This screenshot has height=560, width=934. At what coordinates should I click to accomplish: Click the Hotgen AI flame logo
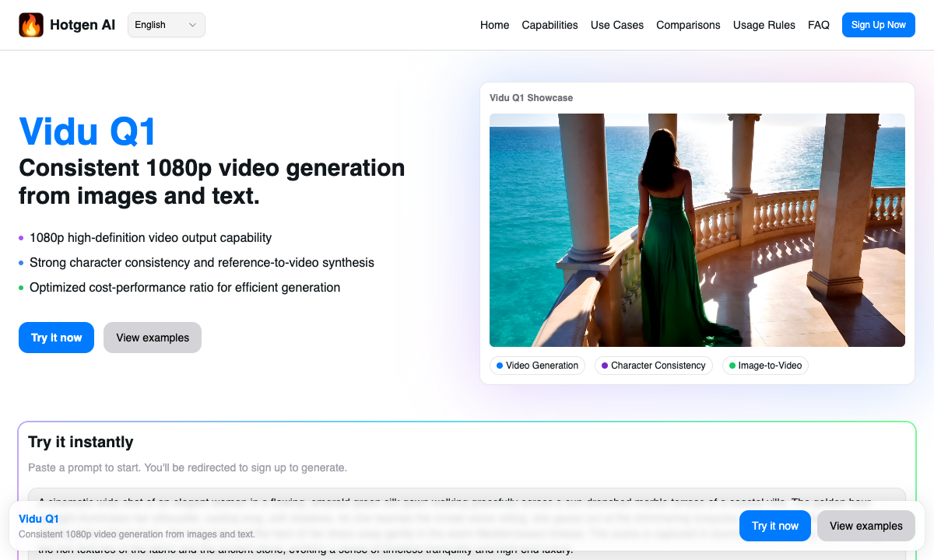point(31,25)
